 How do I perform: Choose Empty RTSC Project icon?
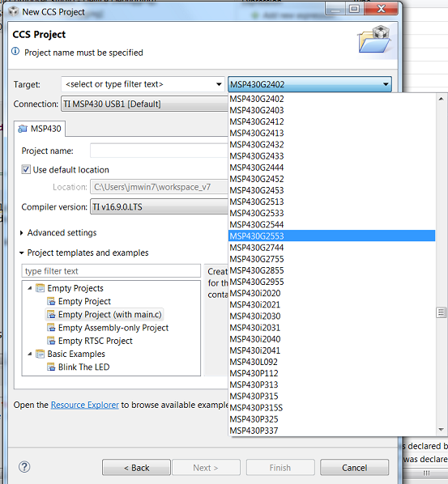[51, 341]
